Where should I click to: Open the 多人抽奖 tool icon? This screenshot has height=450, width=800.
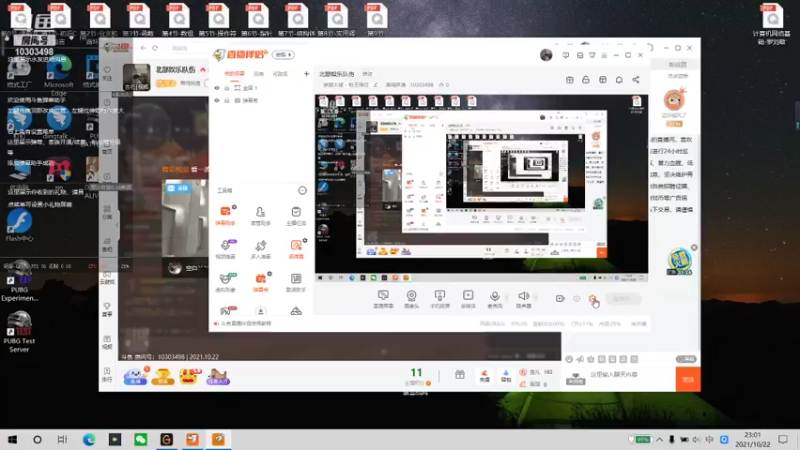coord(260,248)
